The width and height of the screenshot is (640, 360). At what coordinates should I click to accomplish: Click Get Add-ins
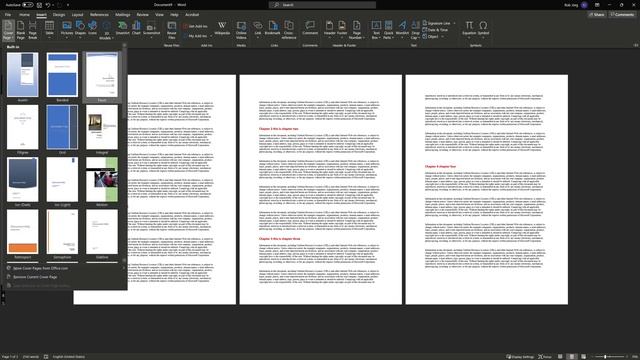(196, 26)
